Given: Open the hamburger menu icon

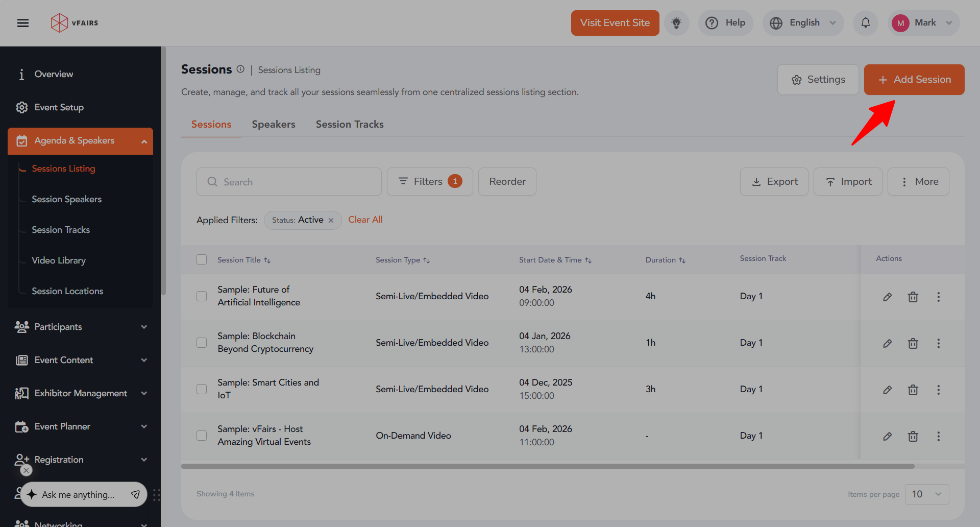Looking at the screenshot, I should tap(23, 23).
